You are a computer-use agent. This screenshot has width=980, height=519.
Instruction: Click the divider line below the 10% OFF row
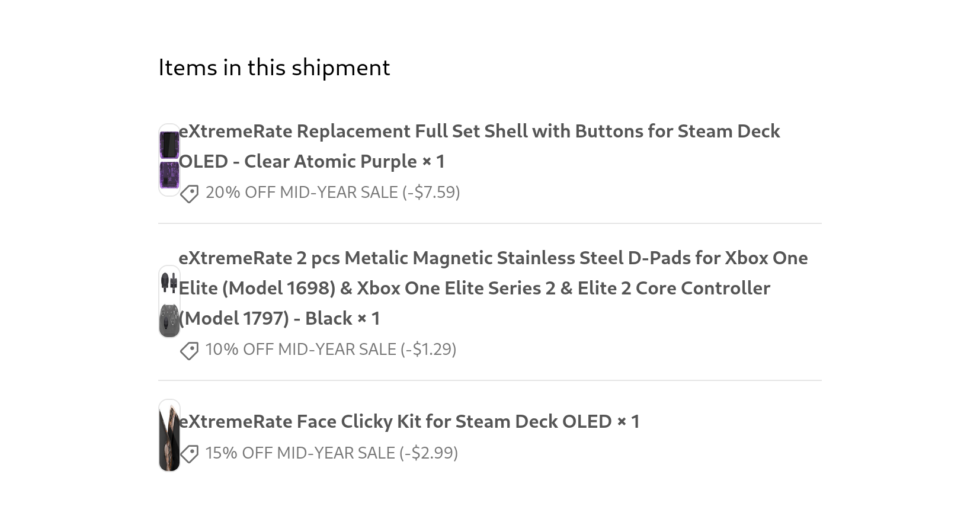490,380
